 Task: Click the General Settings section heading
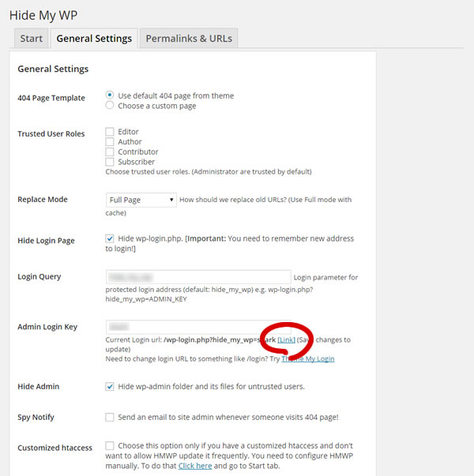click(53, 69)
